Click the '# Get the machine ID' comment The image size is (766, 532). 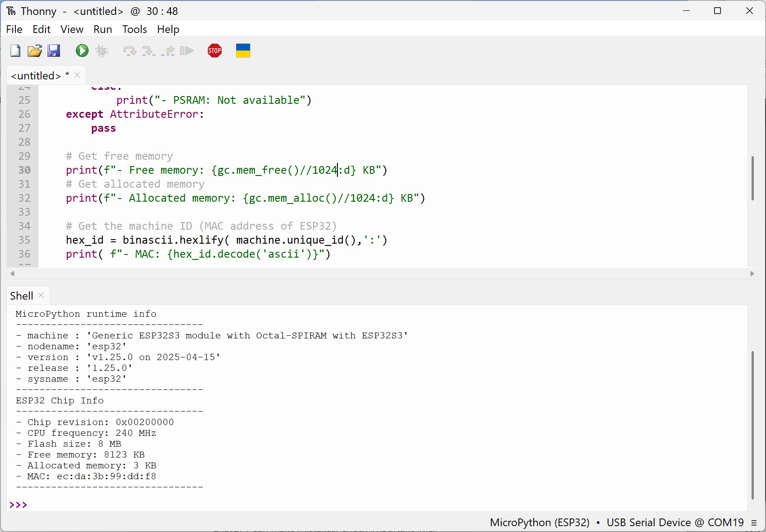coord(201,226)
